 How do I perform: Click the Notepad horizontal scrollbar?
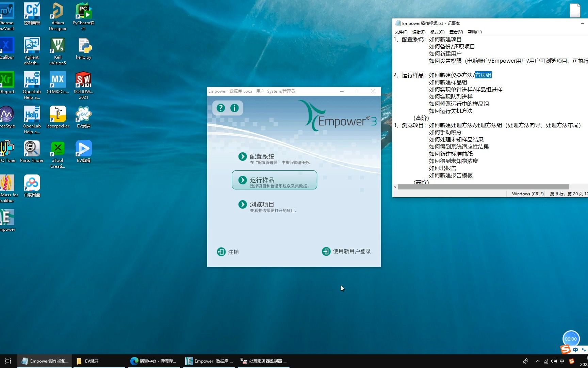[x=483, y=187]
